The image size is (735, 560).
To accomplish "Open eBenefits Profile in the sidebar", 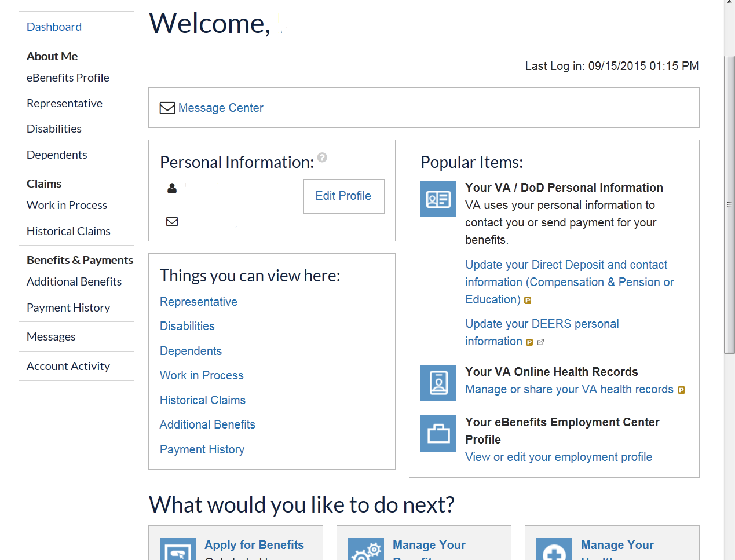I will (68, 78).
